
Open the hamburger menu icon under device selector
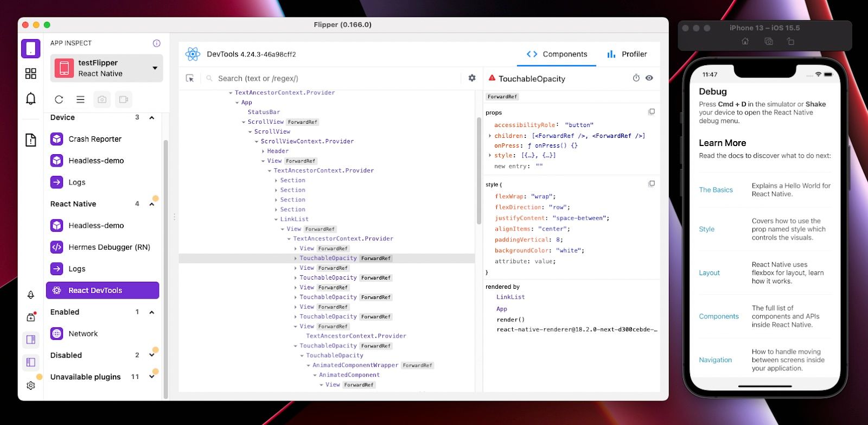point(80,99)
